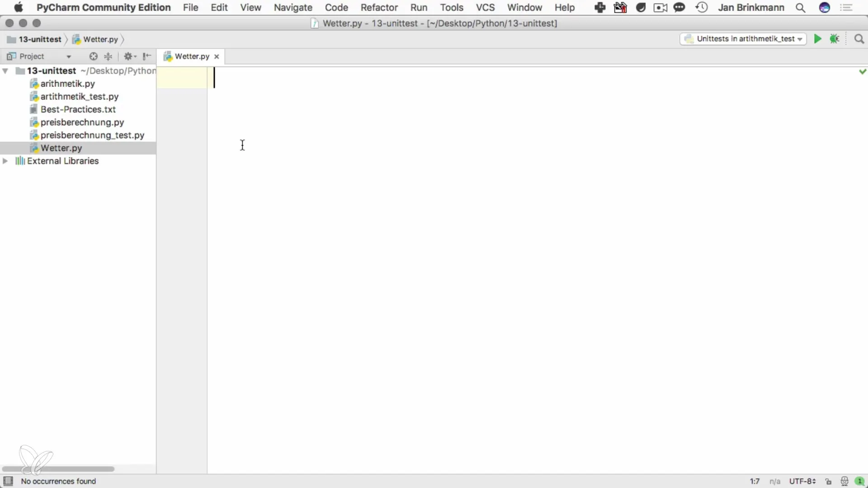Toggle file read-only lock icon
This screenshot has width=868, height=488.
(x=828, y=481)
